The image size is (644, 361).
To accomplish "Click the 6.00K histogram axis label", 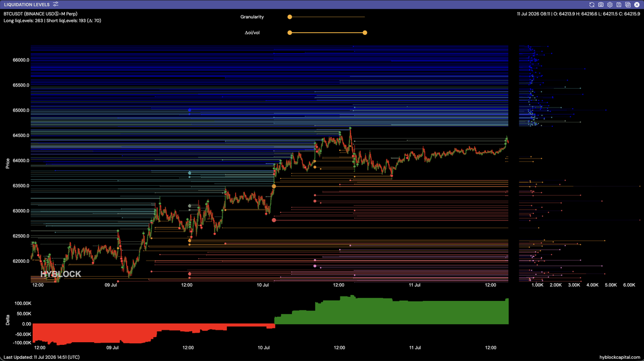I will point(629,285).
